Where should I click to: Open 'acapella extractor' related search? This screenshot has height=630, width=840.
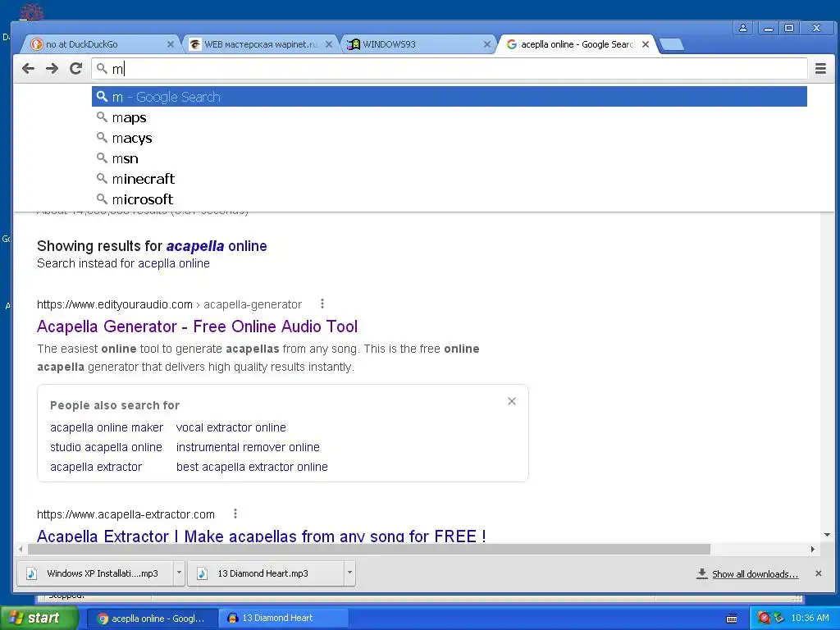pos(96,467)
